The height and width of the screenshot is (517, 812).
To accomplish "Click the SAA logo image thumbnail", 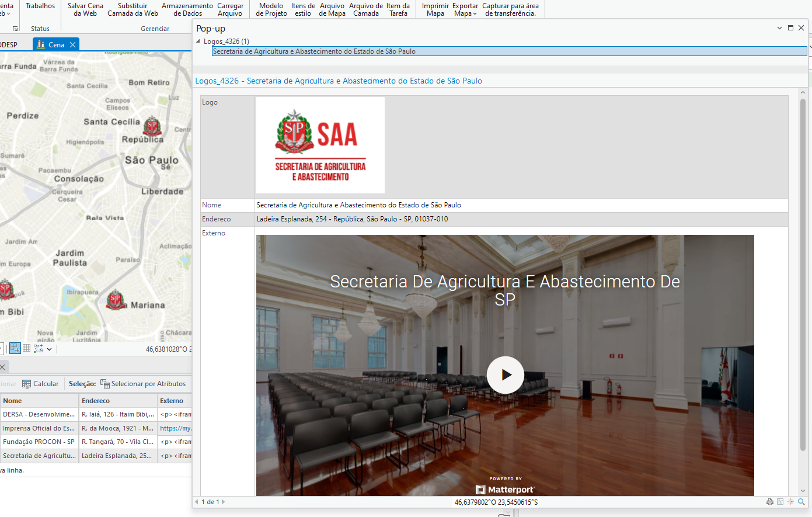I will click(320, 145).
